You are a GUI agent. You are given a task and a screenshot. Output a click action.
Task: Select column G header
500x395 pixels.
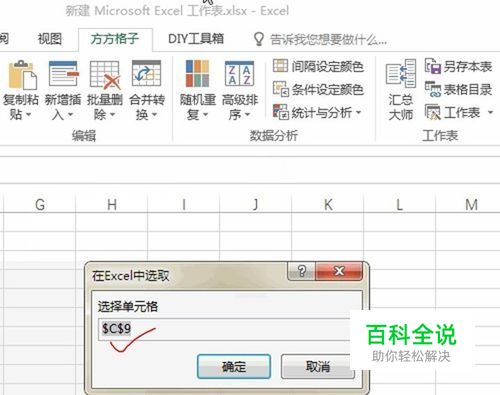pyautogui.click(x=40, y=204)
